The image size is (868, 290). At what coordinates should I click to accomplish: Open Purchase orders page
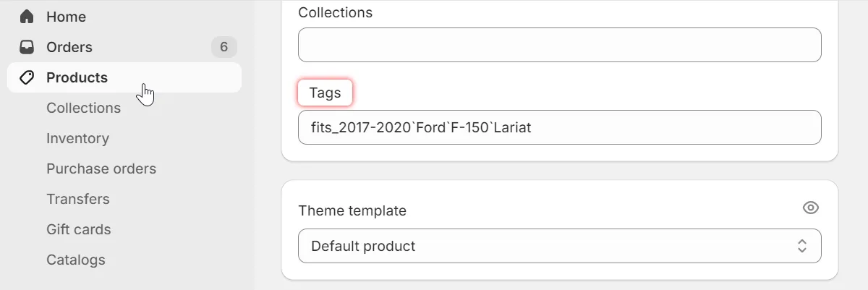[101, 169]
